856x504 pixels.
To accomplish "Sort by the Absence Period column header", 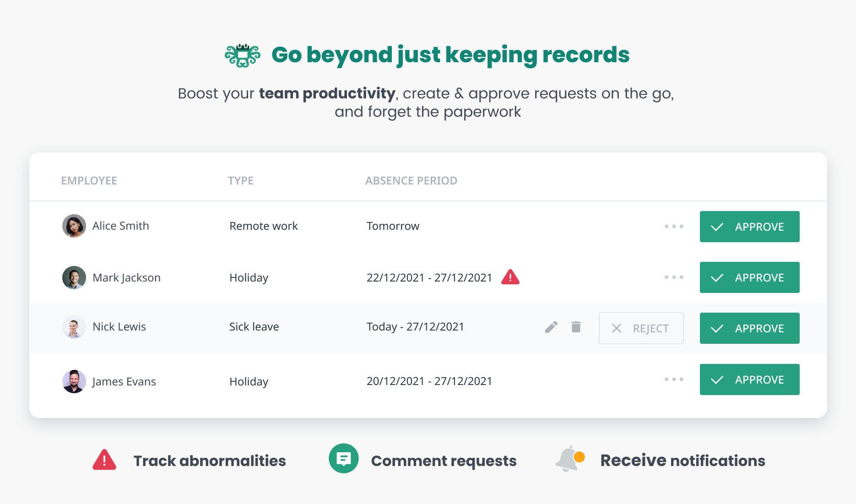I will pos(411,181).
